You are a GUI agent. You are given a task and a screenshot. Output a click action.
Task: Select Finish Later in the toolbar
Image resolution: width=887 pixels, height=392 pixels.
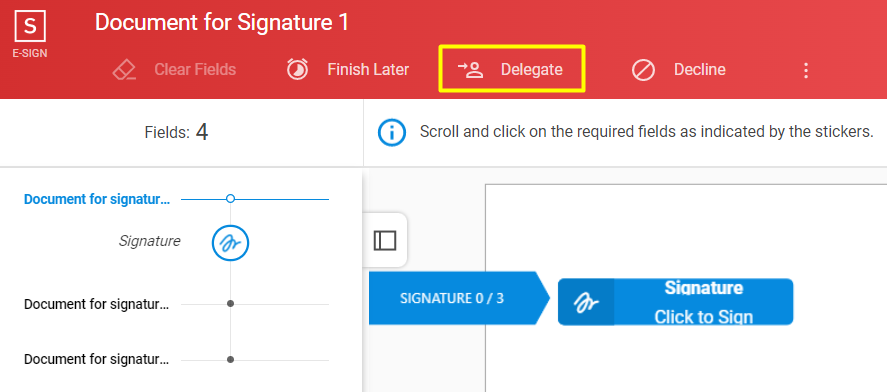click(x=368, y=70)
